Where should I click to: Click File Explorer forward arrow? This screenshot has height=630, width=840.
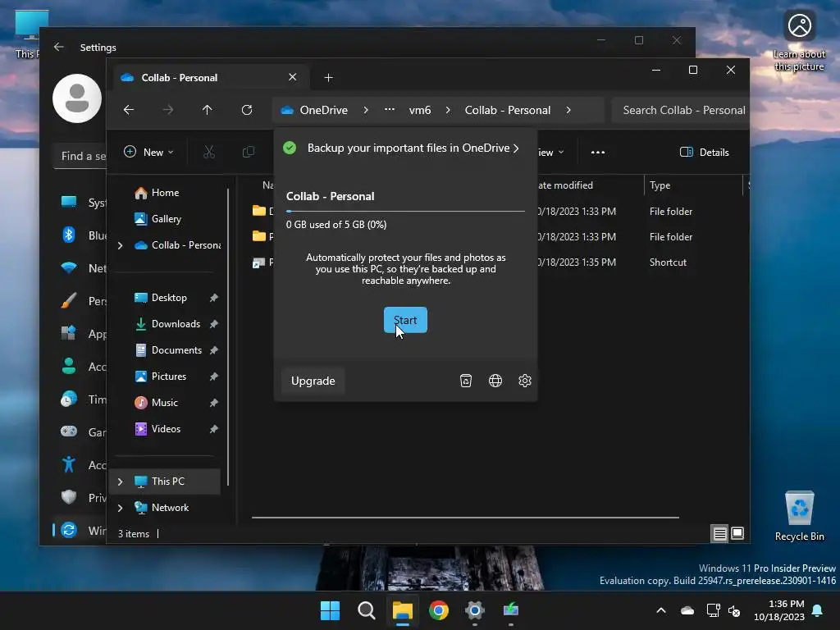pyautogui.click(x=167, y=110)
